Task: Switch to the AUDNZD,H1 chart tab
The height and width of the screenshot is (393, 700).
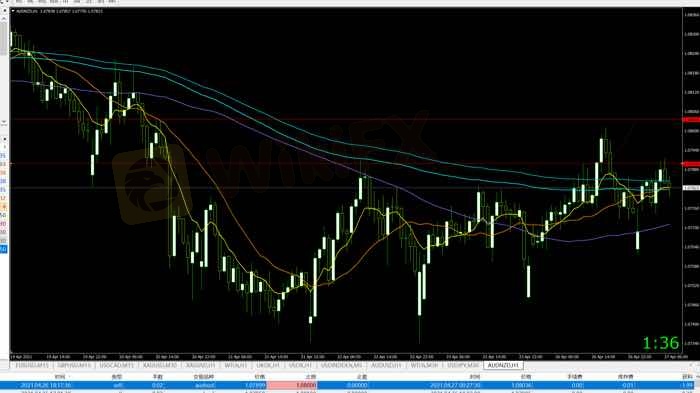Action: coord(504,365)
